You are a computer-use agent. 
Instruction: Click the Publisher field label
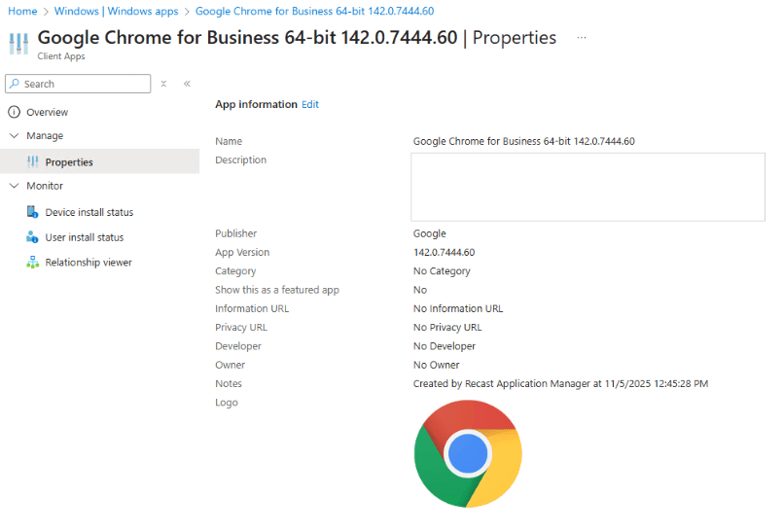click(235, 233)
